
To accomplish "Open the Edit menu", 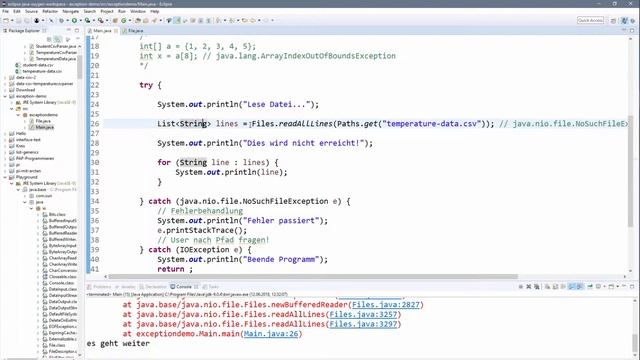I will click(x=17, y=11).
